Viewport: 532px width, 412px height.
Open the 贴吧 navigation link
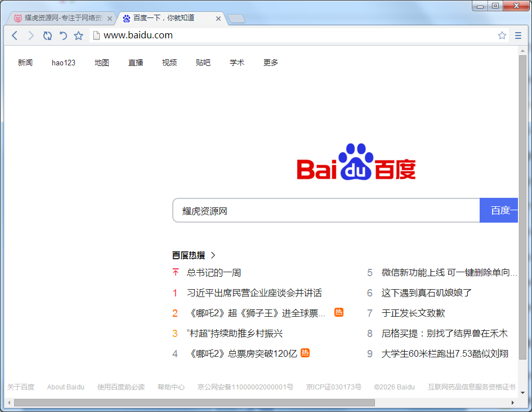tap(203, 63)
